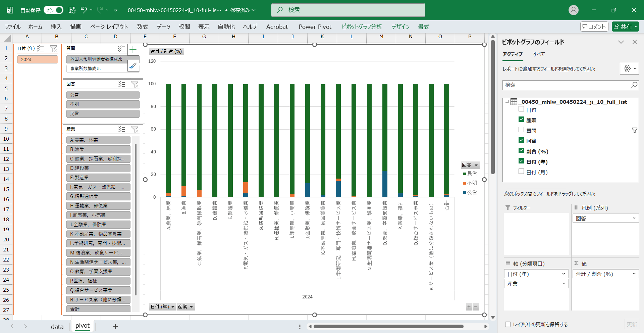The height and width of the screenshot is (333, 644).
Task: Open the ピボットグラフ分析 ribbon tab
Action: coord(362,27)
